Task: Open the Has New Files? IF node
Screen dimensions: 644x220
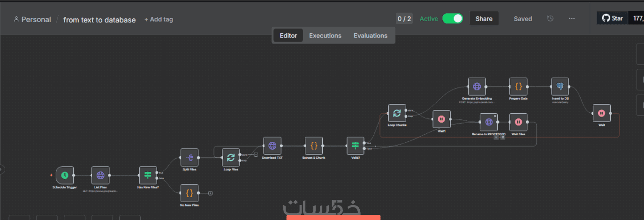Action: 148,175
